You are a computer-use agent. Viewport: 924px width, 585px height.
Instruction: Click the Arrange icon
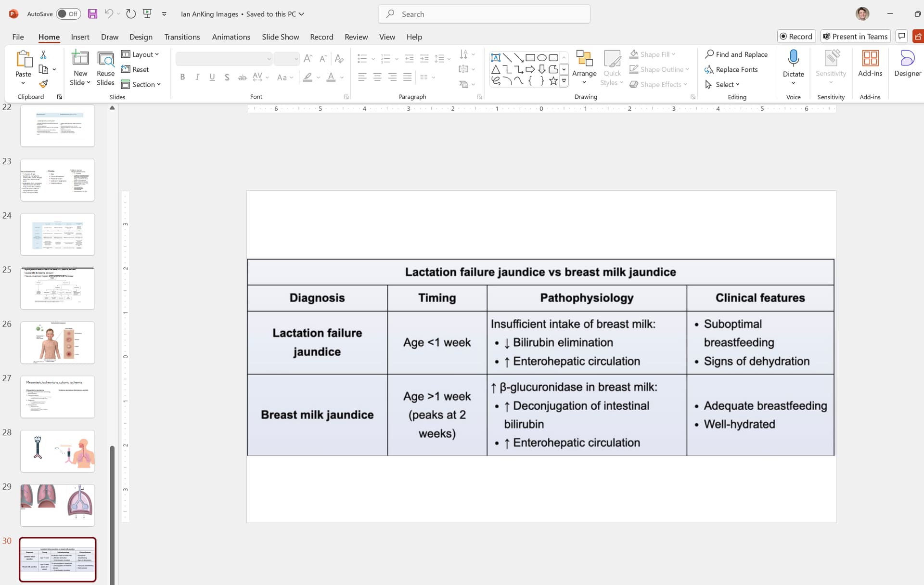[584, 59]
